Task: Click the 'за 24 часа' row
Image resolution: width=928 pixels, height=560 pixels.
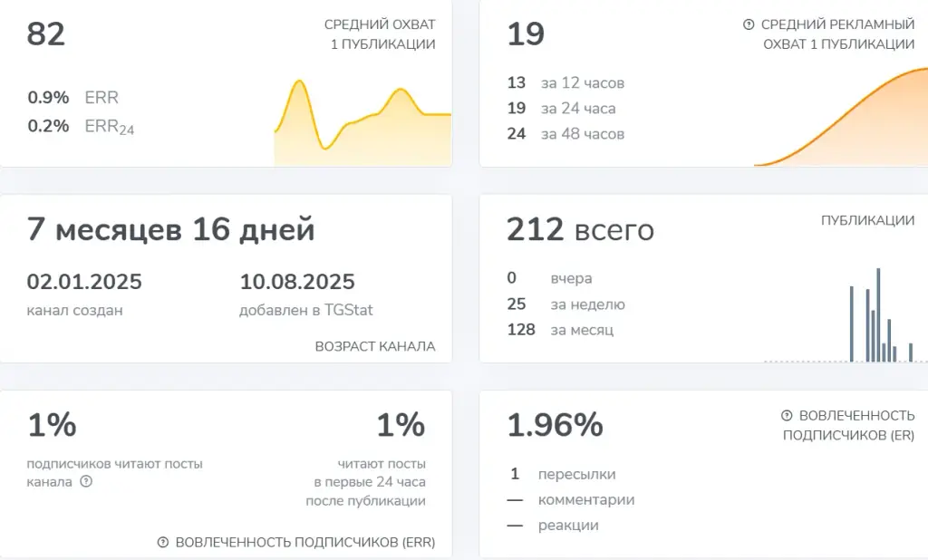Action: 561,109
